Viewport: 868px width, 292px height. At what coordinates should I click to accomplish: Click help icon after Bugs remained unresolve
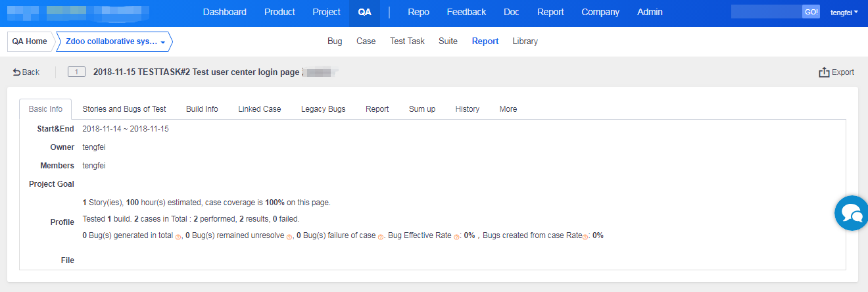pos(289,237)
